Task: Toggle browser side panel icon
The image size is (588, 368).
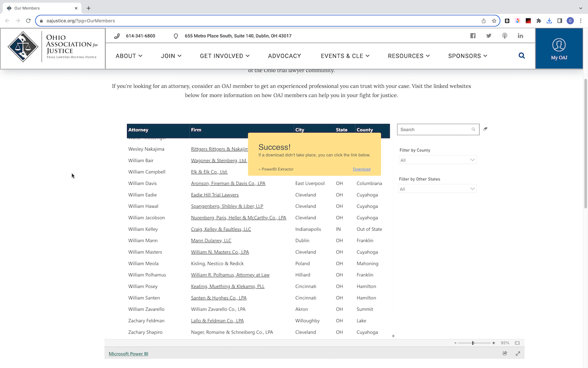Action: pyautogui.click(x=560, y=21)
